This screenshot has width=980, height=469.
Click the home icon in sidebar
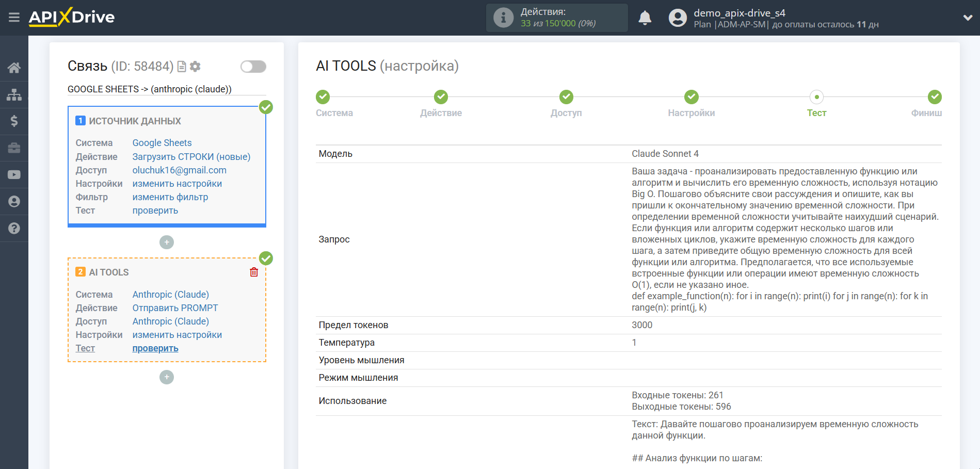point(14,68)
